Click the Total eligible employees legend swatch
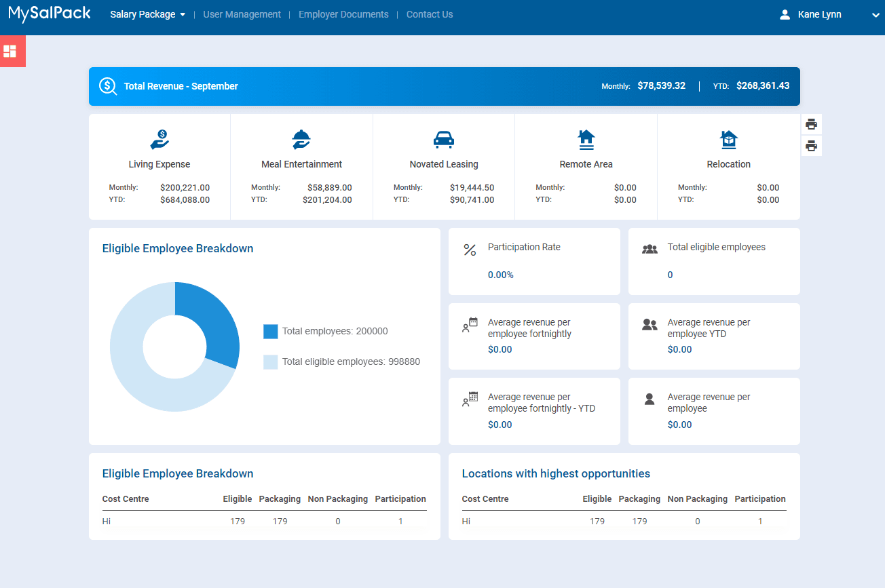Image resolution: width=885 pixels, height=588 pixels. (270, 362)
